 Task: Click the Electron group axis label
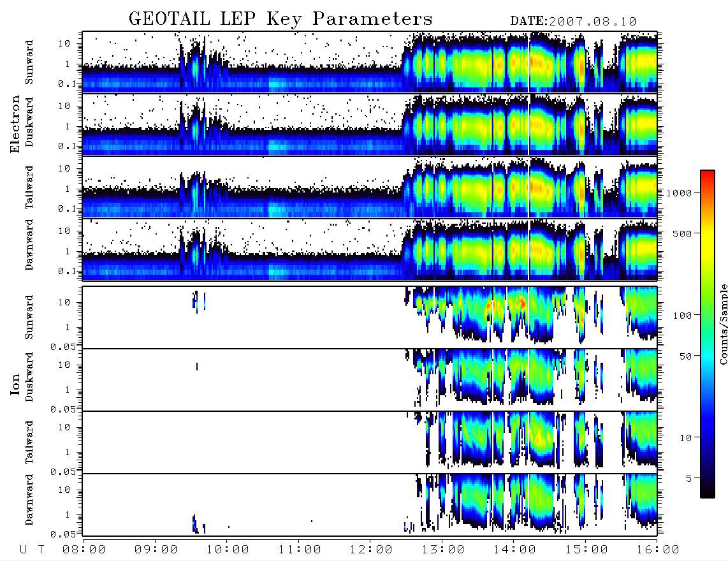[x=15, y=124]
